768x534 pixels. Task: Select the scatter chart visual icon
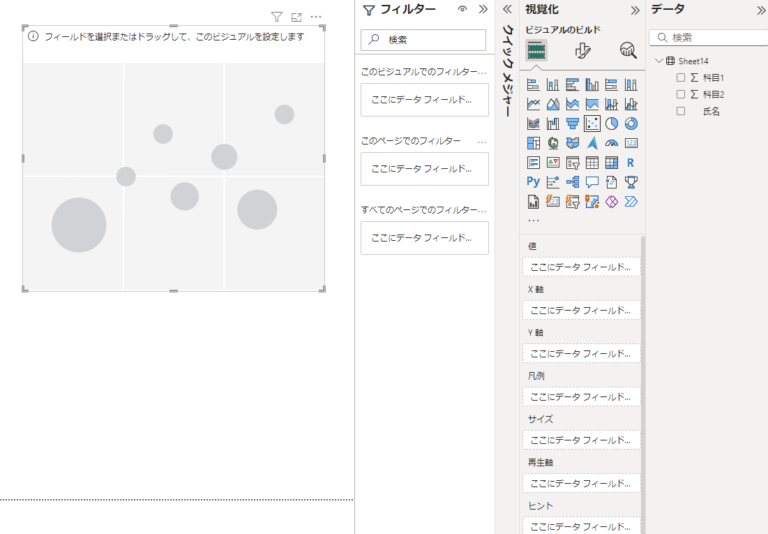592,124
